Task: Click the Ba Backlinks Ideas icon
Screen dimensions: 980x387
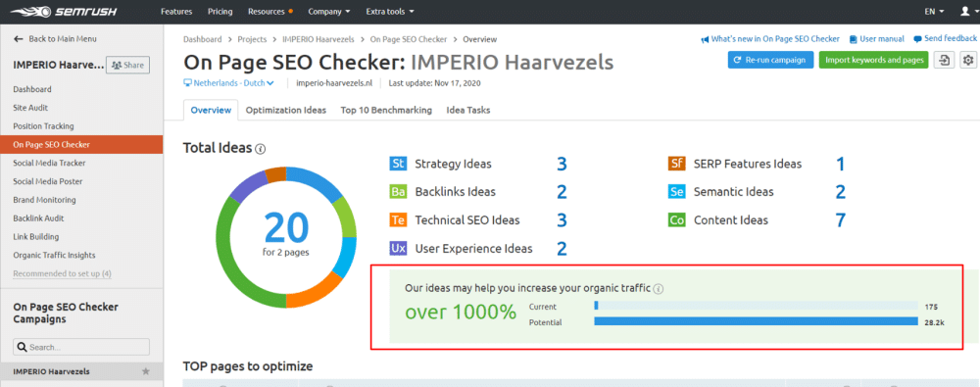Action: click(x=398, y=192)
